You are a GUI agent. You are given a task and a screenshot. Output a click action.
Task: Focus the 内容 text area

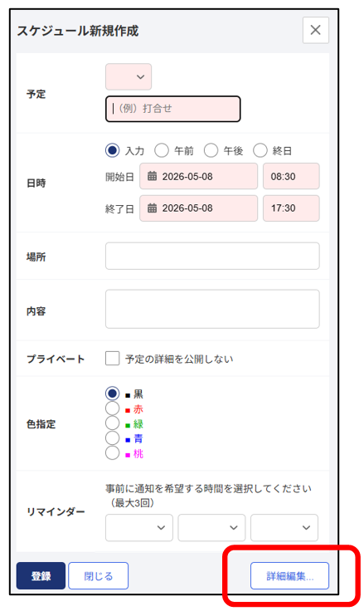pos(212,309)
